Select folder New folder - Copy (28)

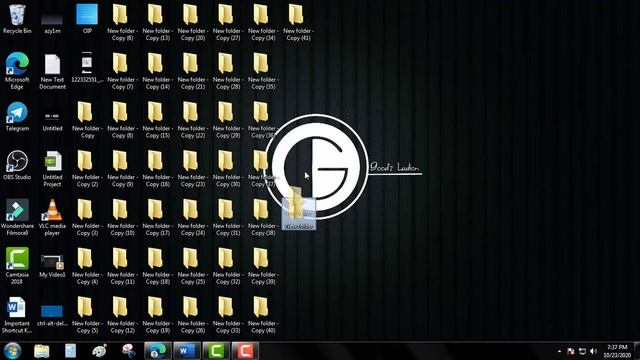tap(228, 71)
